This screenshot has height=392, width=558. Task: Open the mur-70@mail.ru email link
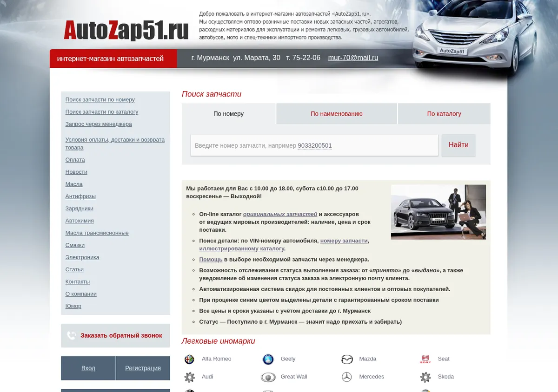[x=353, y=58]
